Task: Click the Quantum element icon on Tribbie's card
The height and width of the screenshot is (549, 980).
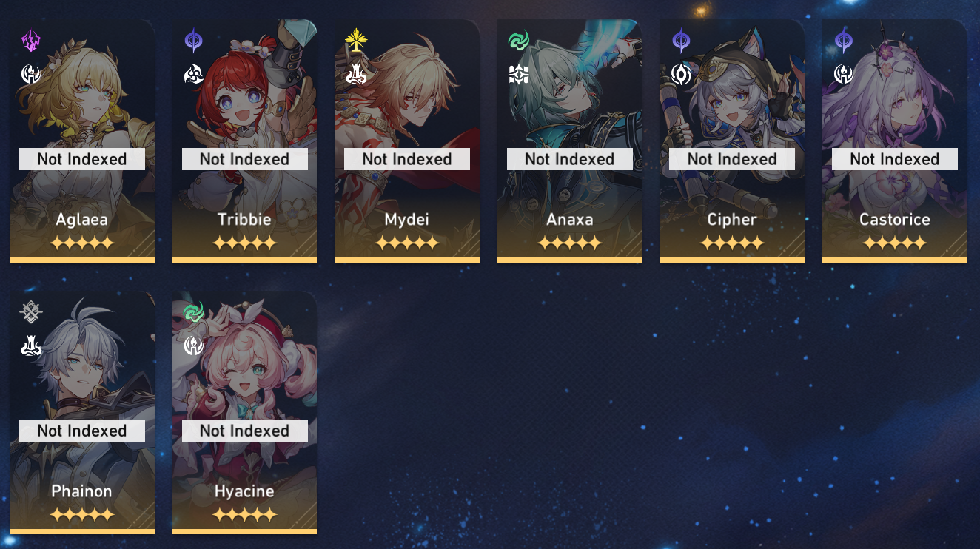Action: coord(193,41)
